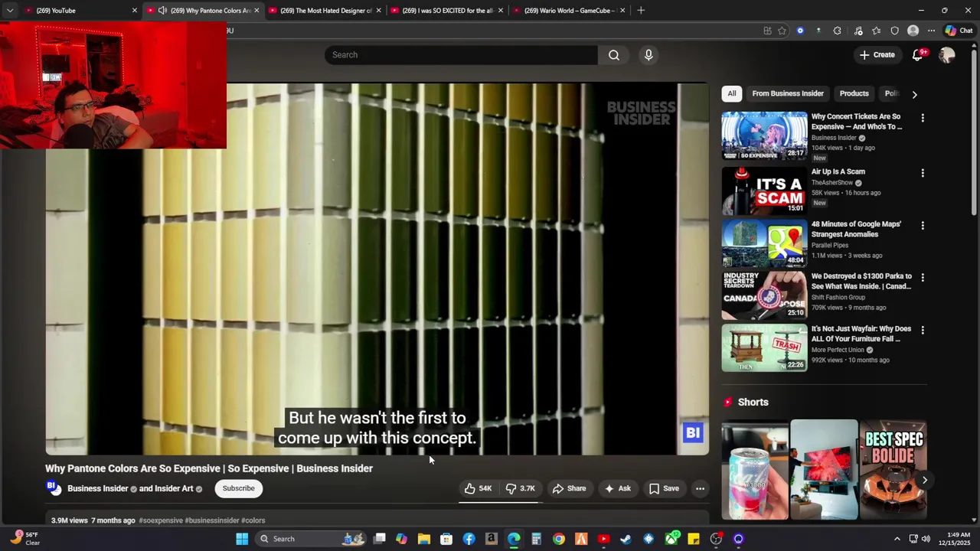Click inside the YouTube search field
The image size is (980, 551).
pyautogui.click(x=461, y=55)
